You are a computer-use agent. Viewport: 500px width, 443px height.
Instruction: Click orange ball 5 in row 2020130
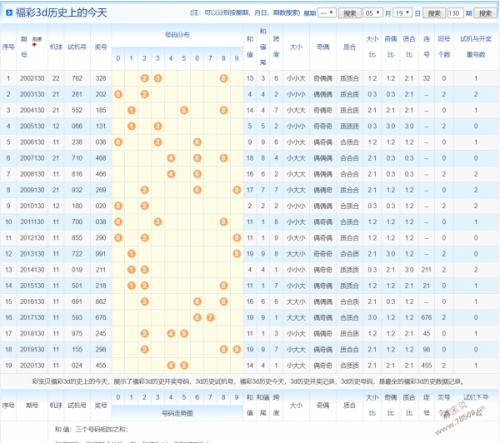184,365
